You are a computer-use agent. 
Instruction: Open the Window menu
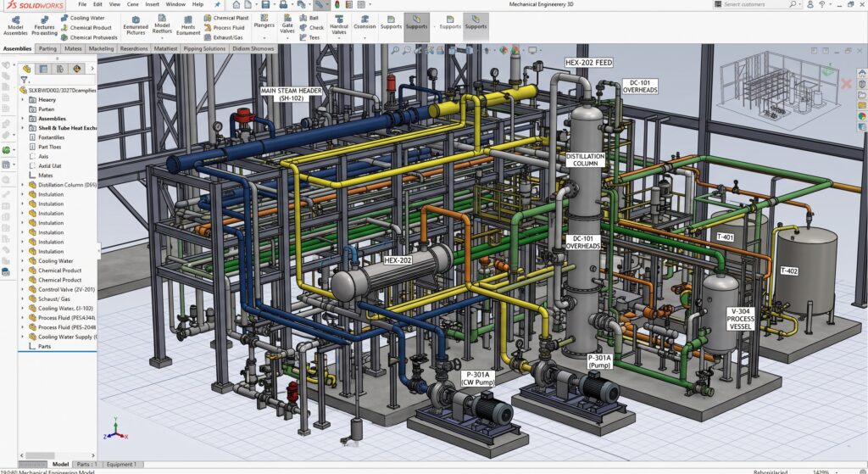[x=175, y=4]
